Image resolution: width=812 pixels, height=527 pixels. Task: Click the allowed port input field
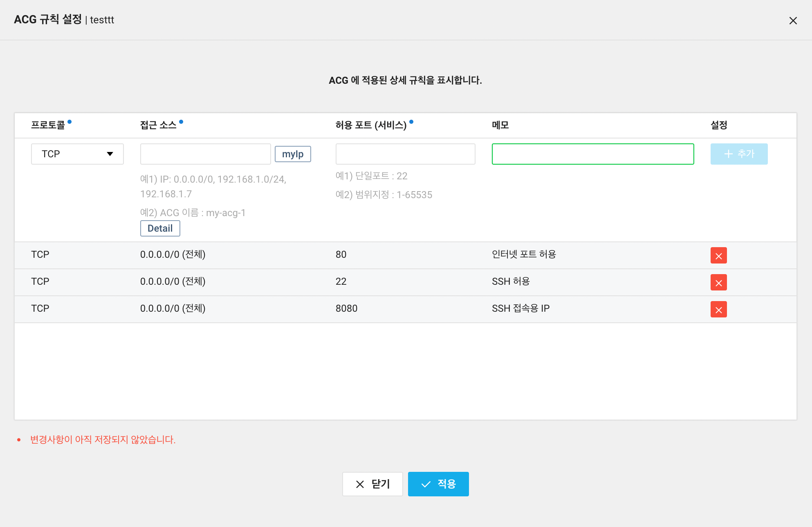(x=405, y=154)
